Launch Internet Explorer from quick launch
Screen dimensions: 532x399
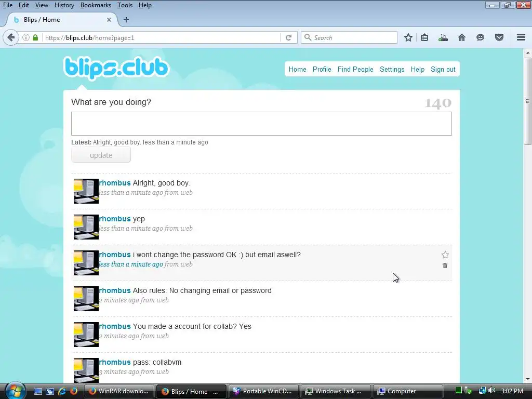point(62,391)
